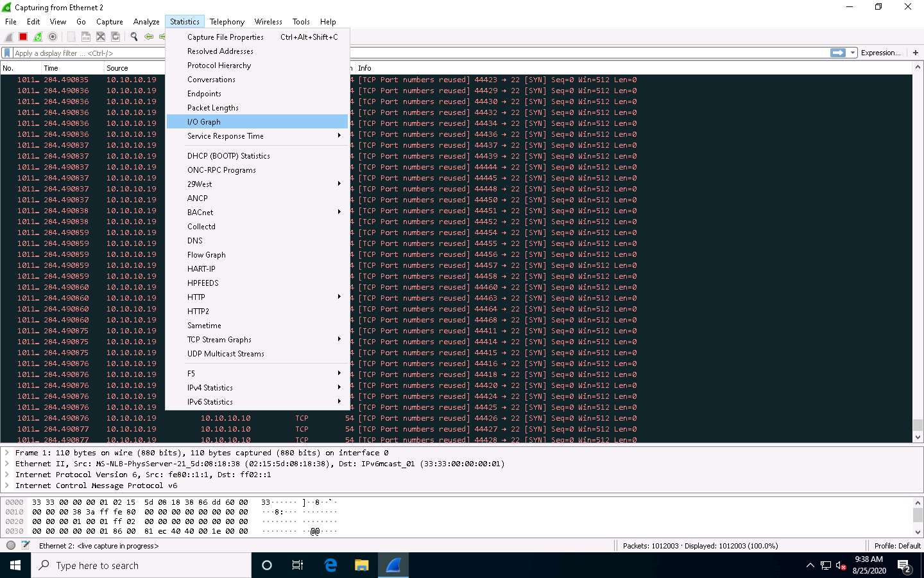The height and width of the screenshot is (578, 924).
Task: Choose Capture File Properties menu entry
Action: 257,37
